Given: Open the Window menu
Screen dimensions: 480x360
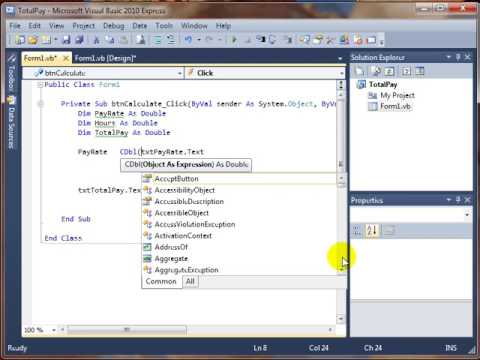Looking at the screenshot, I should point(194,26).
